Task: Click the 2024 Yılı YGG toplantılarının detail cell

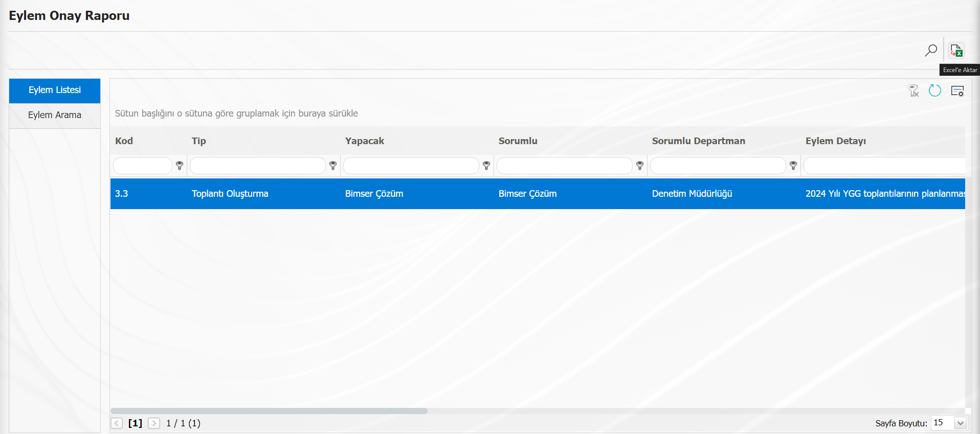Action: tap(883, 194)
